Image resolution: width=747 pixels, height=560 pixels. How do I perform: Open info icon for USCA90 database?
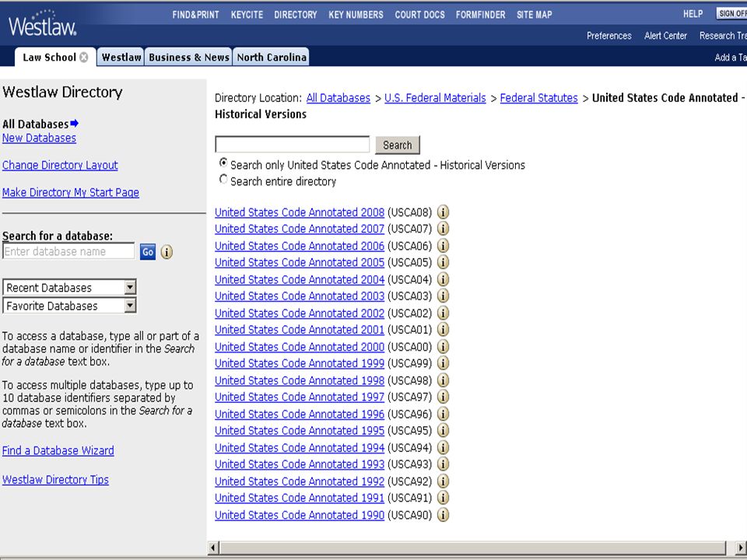[x=443, y=515]
